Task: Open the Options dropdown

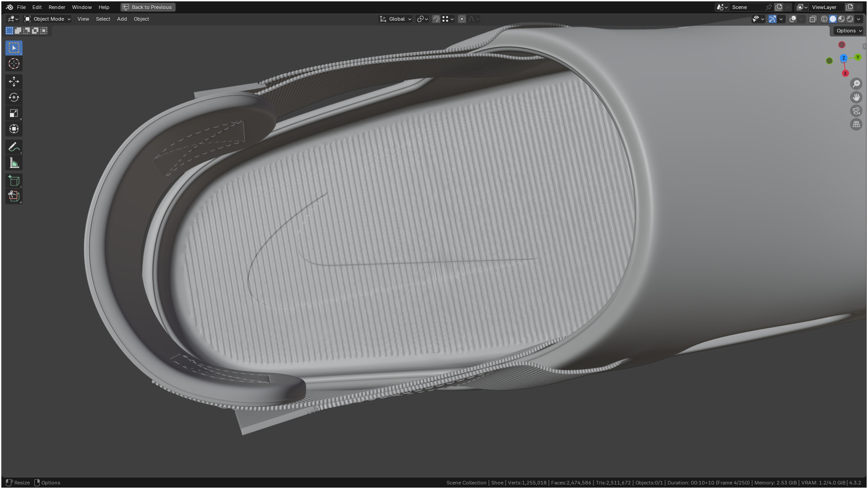Action: [x=849, y=31]
